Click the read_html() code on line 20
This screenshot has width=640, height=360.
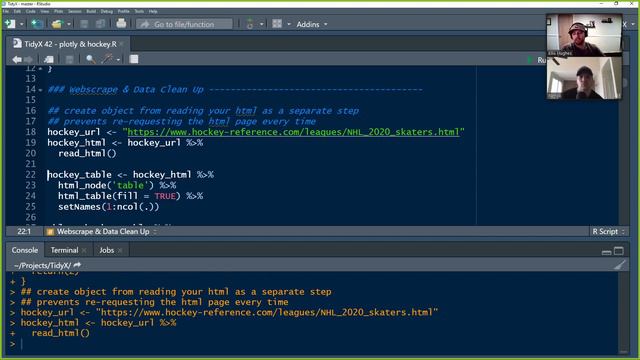click(x=87, y=153)
